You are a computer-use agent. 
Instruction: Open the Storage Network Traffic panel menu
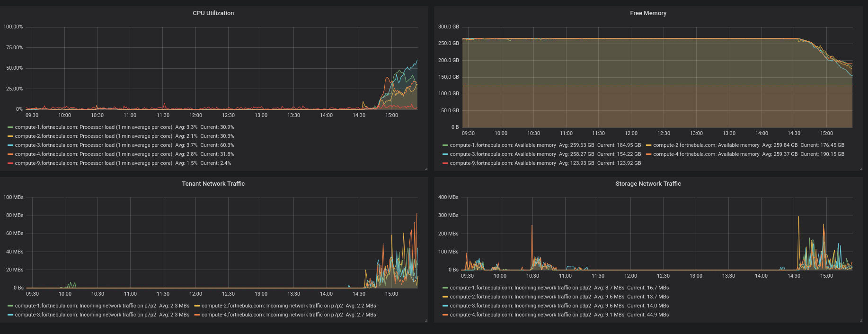[x=648, y=184]
